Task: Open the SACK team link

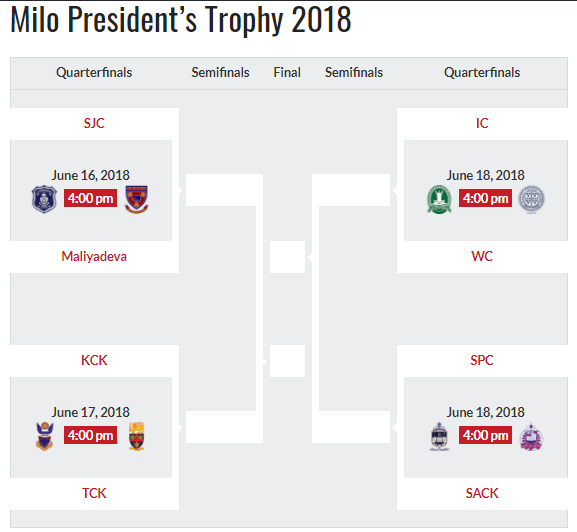Action: coord(482,493)
